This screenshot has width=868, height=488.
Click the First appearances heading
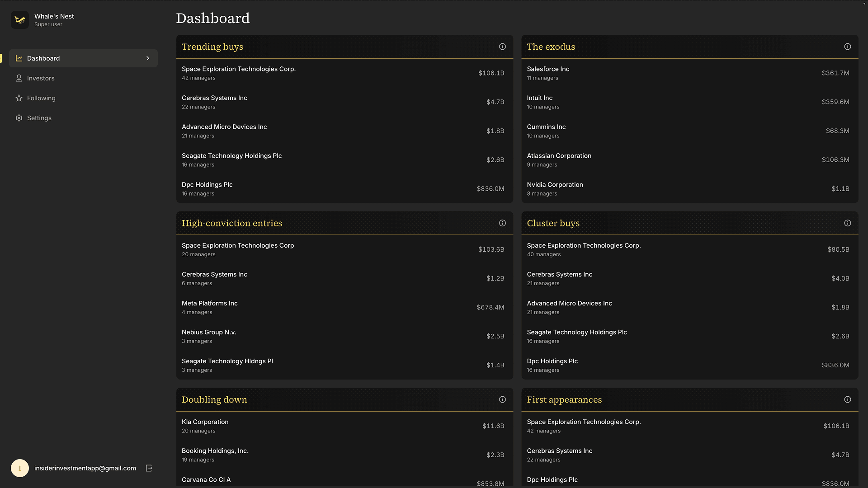coord(564,399)
